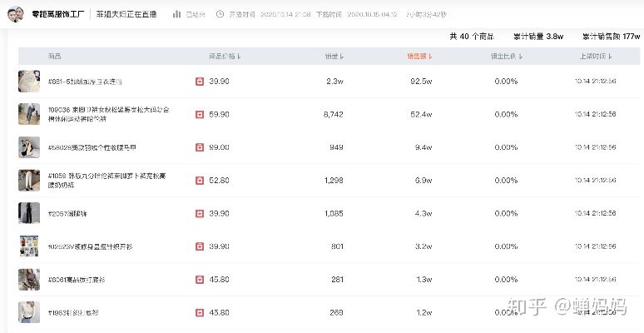Click the red shop icon beside price 39.90 for item #681

(199, 82)
